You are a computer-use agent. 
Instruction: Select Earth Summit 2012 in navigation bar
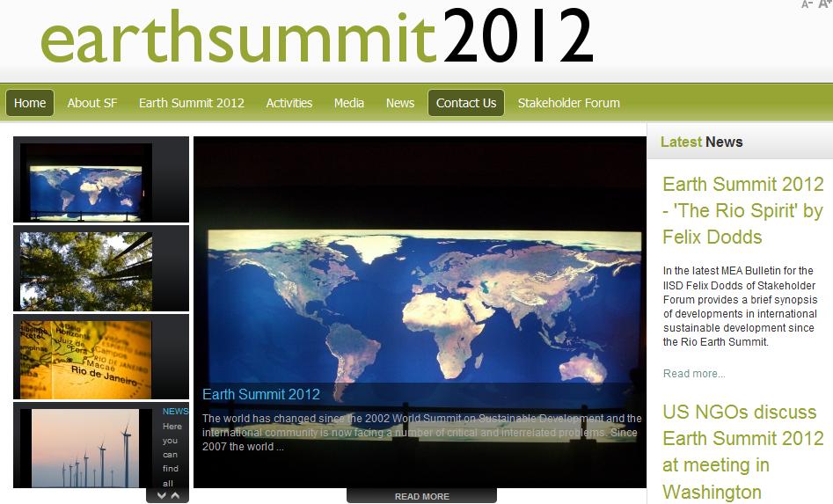click(x=192, y=103)
